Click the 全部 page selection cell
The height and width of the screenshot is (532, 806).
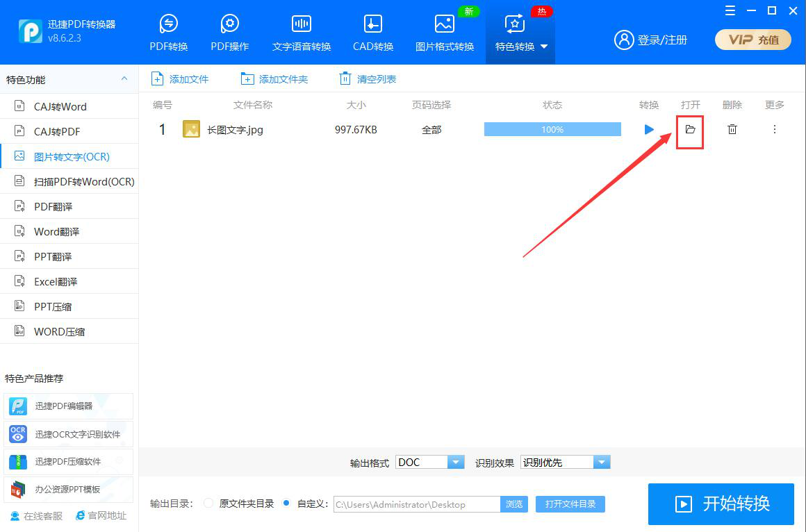point(431,130)
